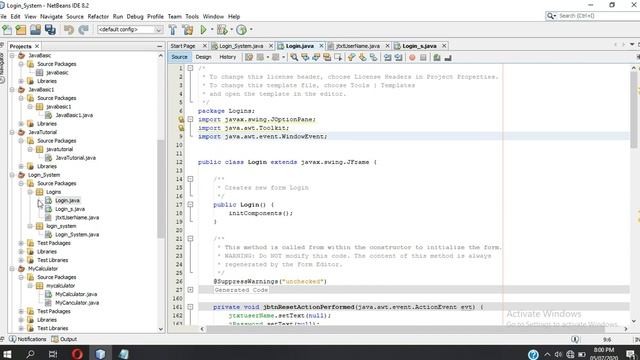This screenshot has height=360, width=640.
Task: Click the Uncomment code icon
Action: (448, 58)
